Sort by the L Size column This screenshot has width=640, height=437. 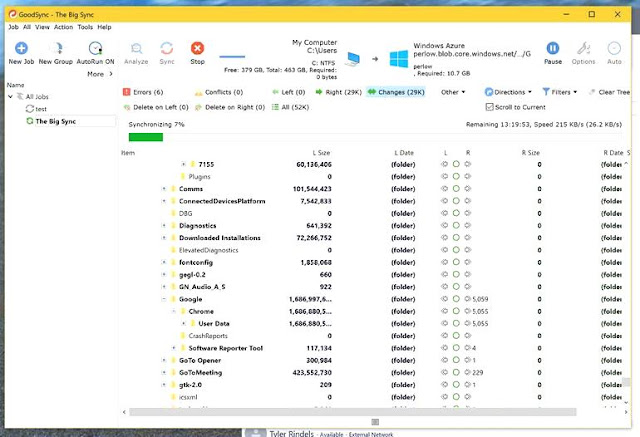(x=321, y=153)
